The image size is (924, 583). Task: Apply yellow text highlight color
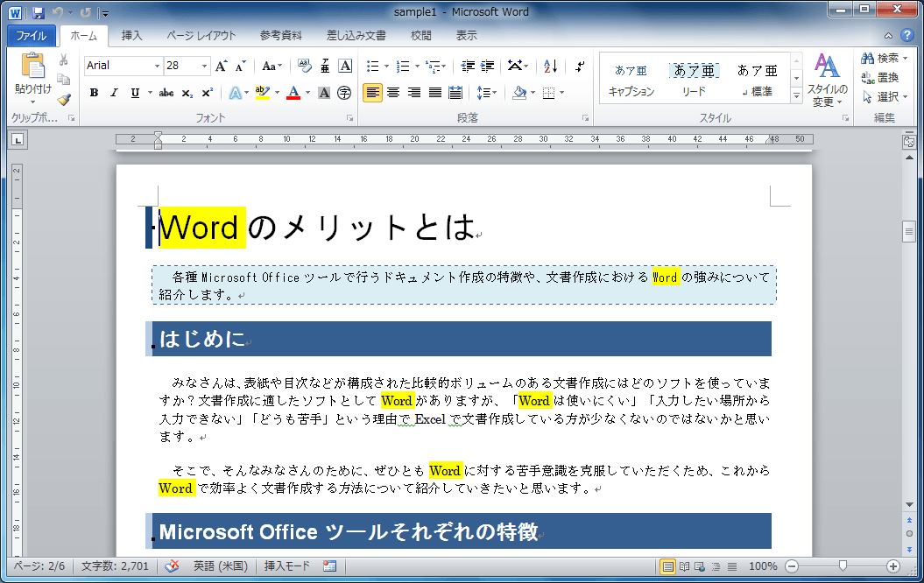(x=263, y=93)
